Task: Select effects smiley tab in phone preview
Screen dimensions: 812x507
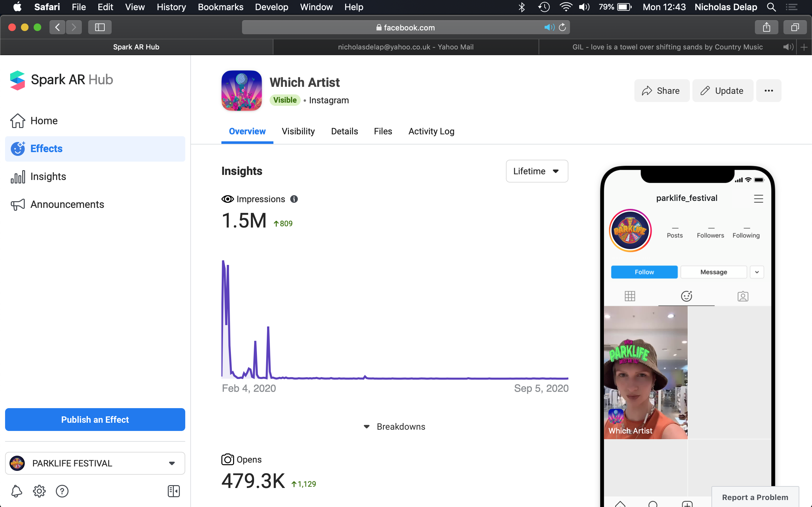Action: 686,296
